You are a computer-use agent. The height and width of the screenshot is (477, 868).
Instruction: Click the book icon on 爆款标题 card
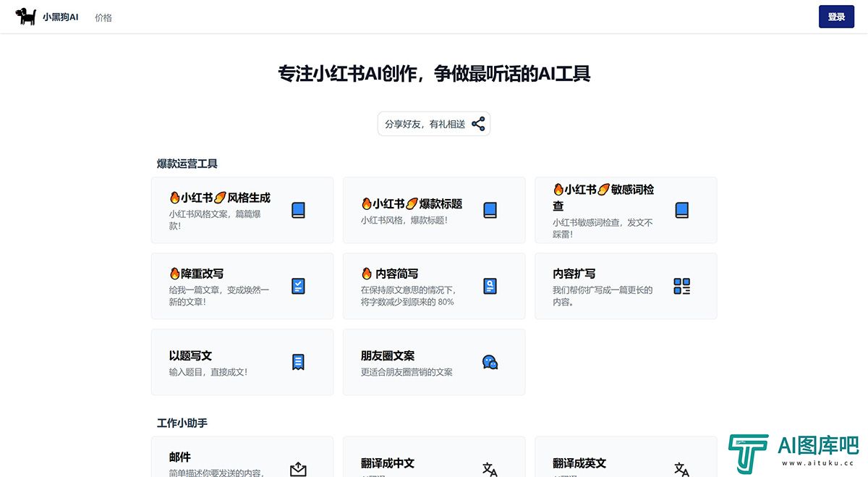[x=490, y=210]
